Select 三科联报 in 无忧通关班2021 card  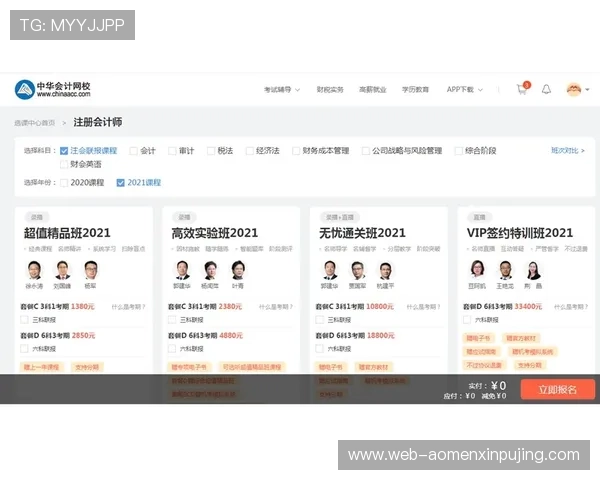pyautogui.click(x=320, y=320)
